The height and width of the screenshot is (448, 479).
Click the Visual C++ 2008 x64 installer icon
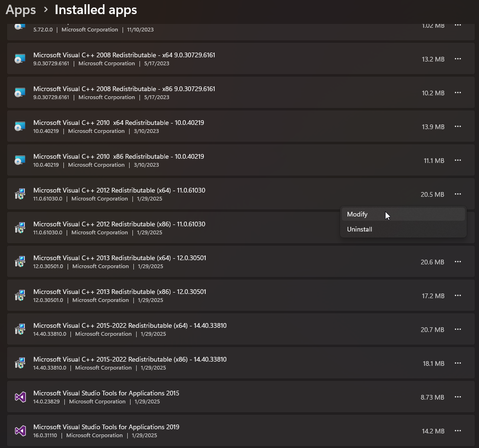(20, 59)
